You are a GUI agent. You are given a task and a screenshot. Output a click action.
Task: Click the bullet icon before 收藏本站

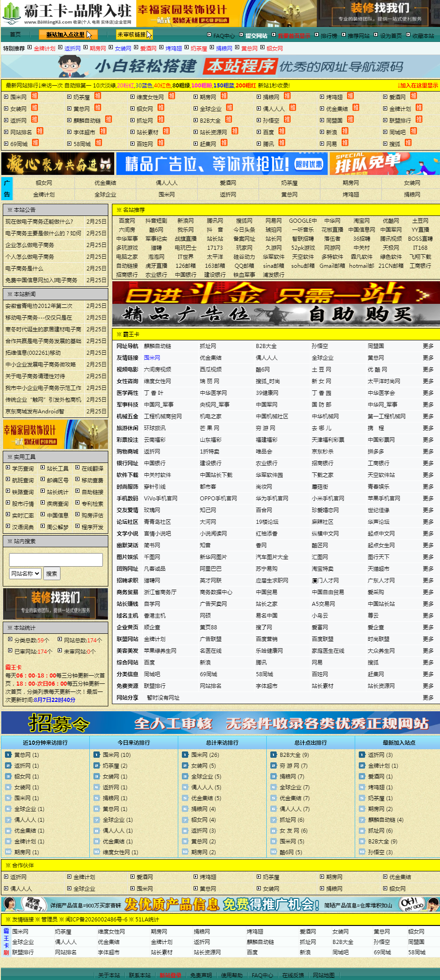click(408, 35)
